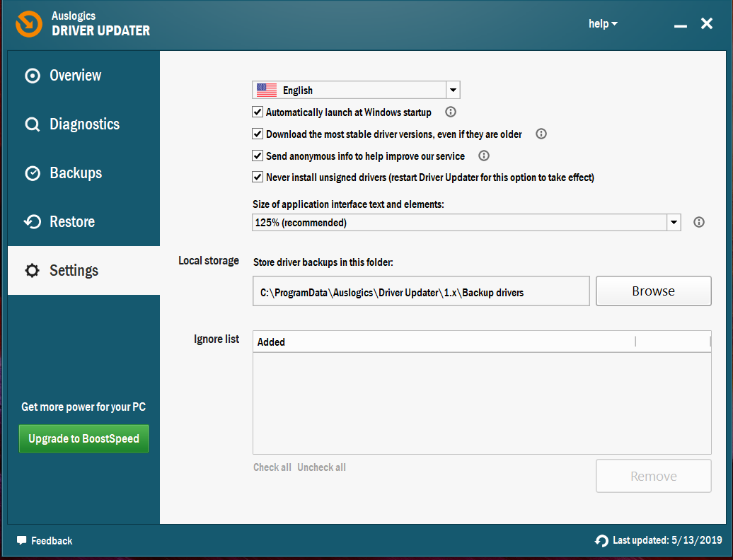This screenshot has height=560, width=733.
Task: Open the 125% interface size dropdown
Action: (673, 223)
